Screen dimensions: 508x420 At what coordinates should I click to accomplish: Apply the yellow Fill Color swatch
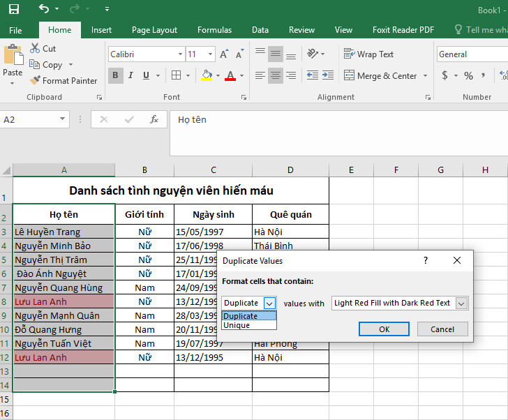click(x=206, y=75)
